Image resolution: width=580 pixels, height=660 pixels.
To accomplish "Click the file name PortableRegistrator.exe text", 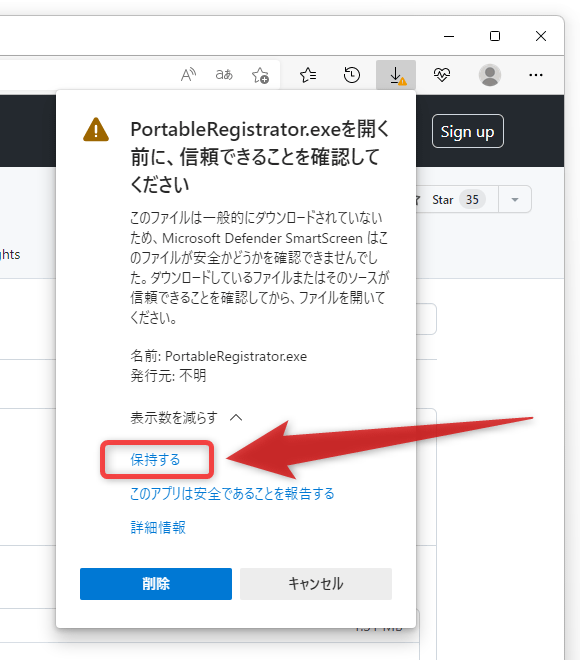I will (236, 357).
